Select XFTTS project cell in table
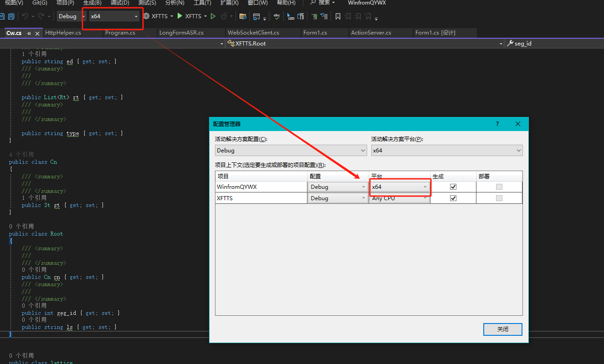This screenshot has height=364, width=604. click(x=261, y=198)
